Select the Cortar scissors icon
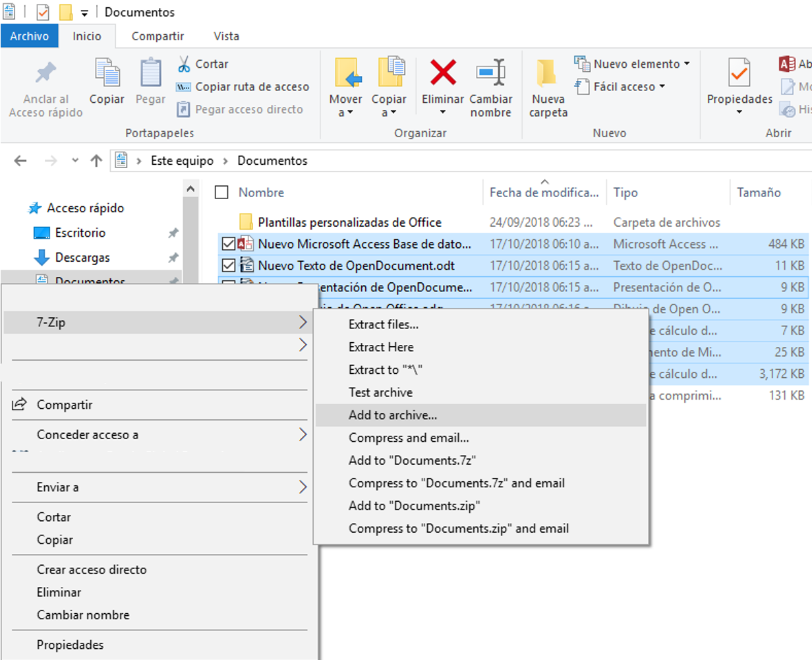Image resolution: width=812 pixels, height=660 pixels. [x=183, y=63]
